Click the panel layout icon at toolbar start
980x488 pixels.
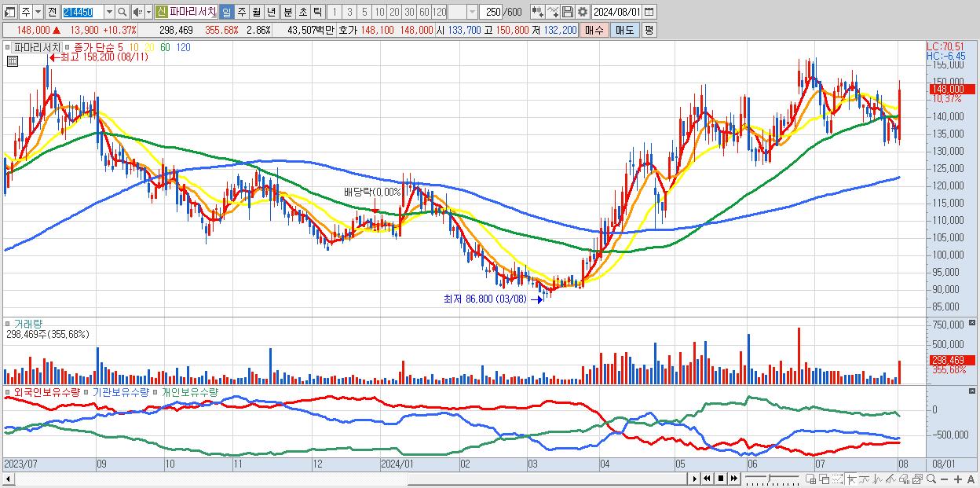9,13
